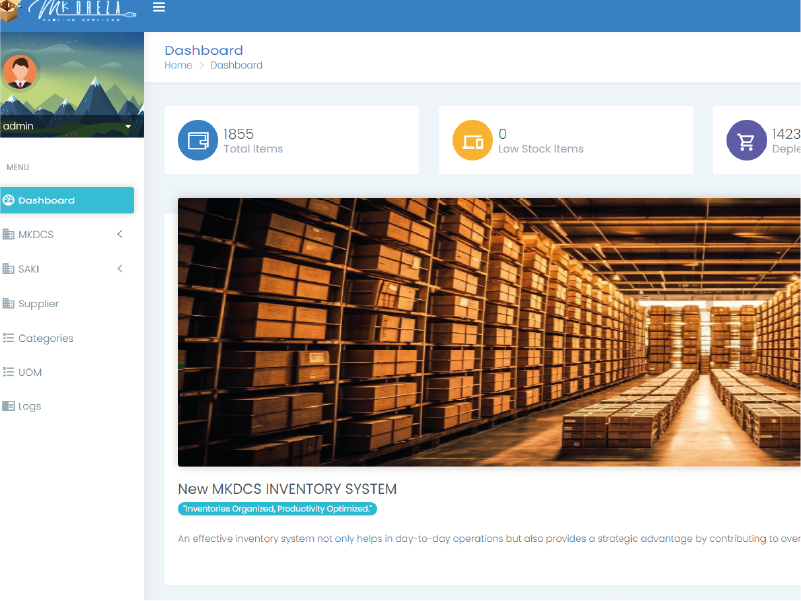This screenshot has width=801, height=601.
Task: Click the Supplier table icon
Action: [8, 304]
